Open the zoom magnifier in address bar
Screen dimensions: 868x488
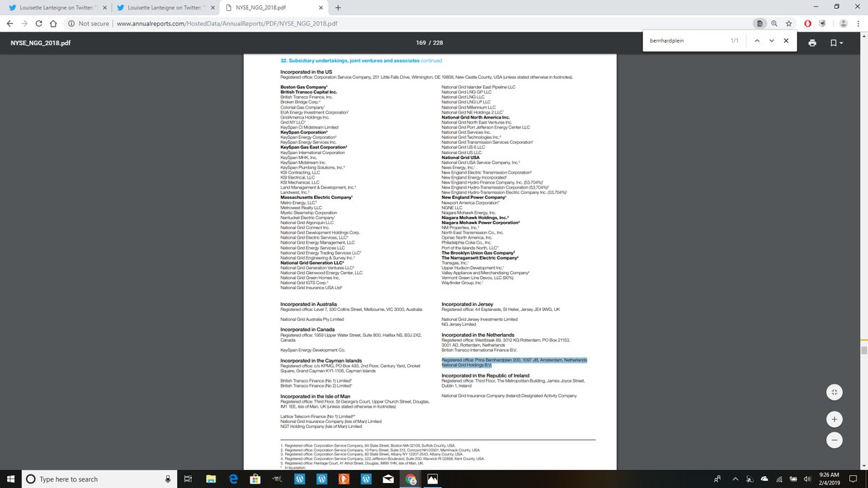coord(774,22)
